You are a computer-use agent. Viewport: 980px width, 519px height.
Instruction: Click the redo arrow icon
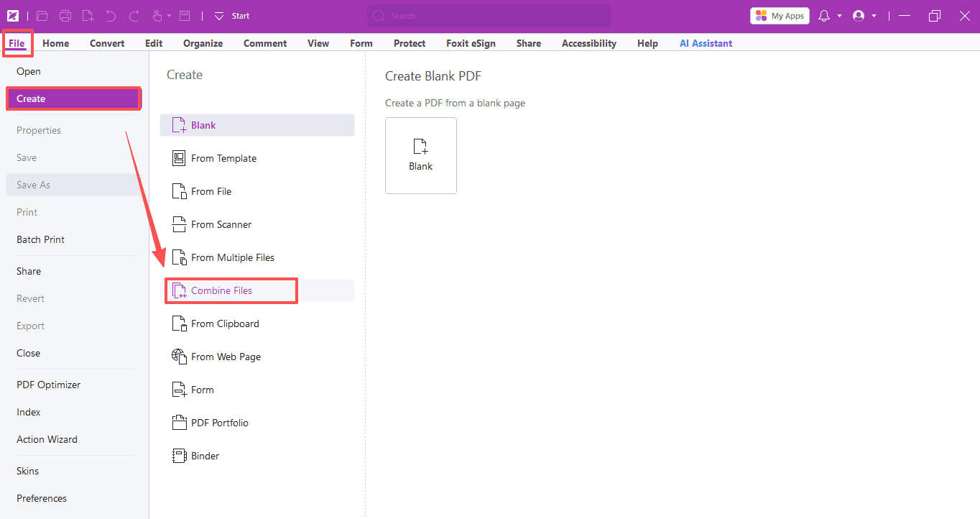click(x=134, y=16)
